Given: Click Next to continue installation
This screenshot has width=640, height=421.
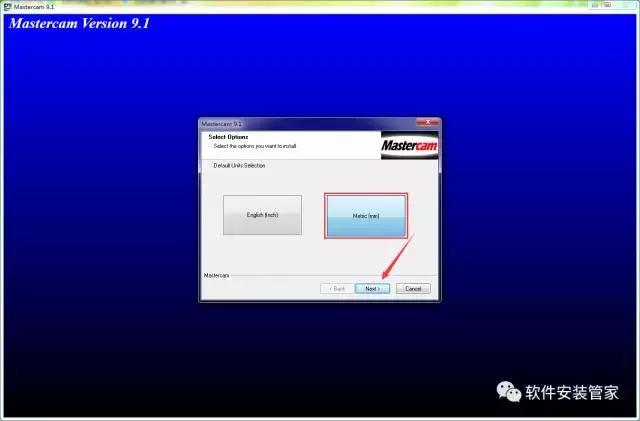Looking at the screenshot, I should (x=372, y=289).
